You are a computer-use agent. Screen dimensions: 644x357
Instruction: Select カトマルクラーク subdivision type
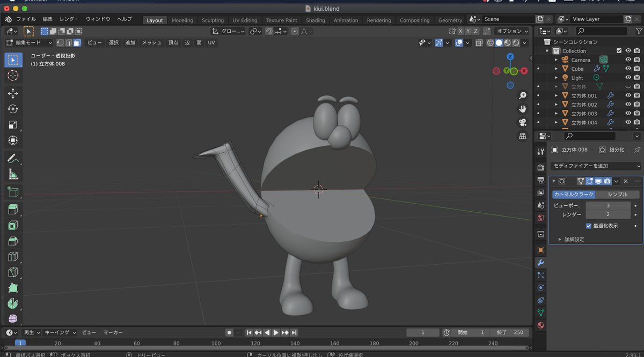pyautogui.click(x=573, y=195)
